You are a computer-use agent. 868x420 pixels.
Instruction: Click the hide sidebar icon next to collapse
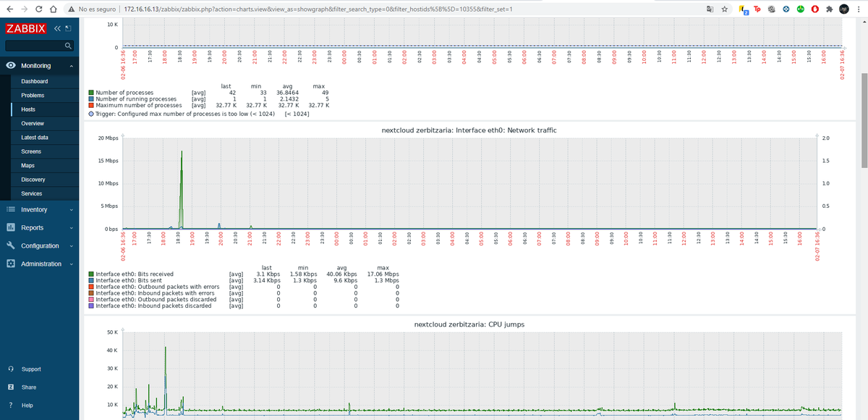pos(68,29)
